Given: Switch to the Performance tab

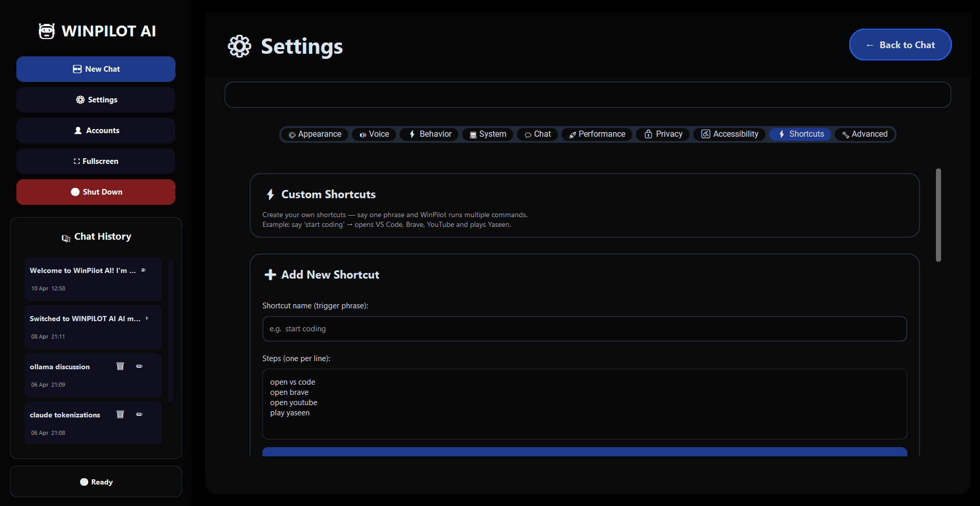Looking at the screenshot, I should (x=597, y=134).
